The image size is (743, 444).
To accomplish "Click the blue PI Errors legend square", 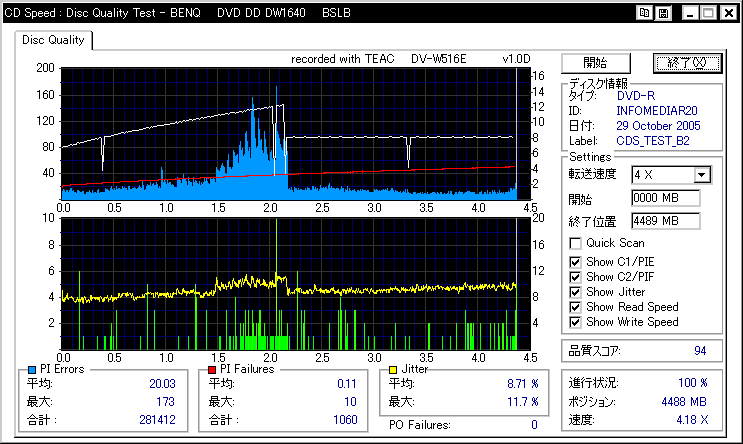I will 32,370.
